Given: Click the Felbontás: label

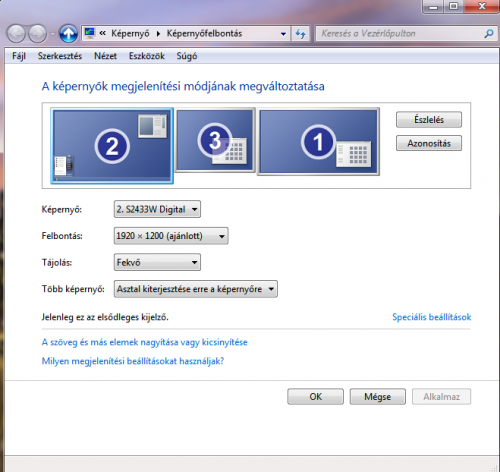Looking at the screenshot, I should (x=62, y=236).
